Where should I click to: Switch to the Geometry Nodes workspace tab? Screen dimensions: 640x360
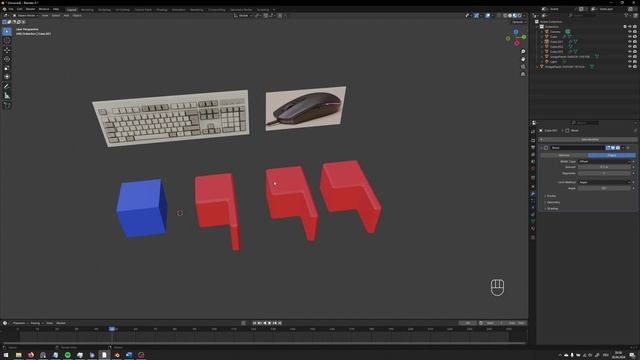click(x=241, y=9)
